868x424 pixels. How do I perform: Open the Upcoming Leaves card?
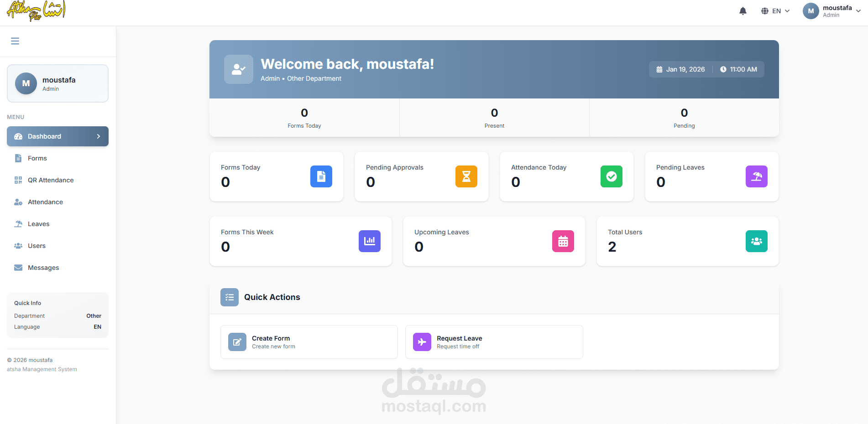[x=494, y=241]
